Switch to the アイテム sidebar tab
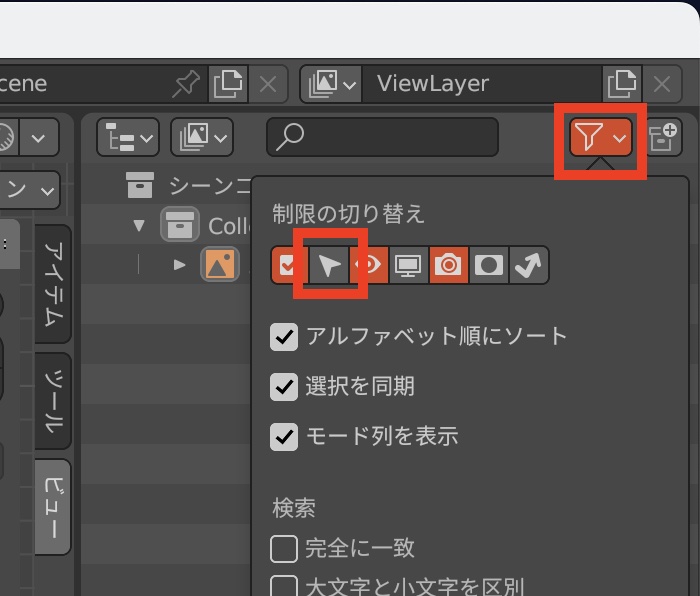This screenshot has width=700, height=596. coord(54,284)
